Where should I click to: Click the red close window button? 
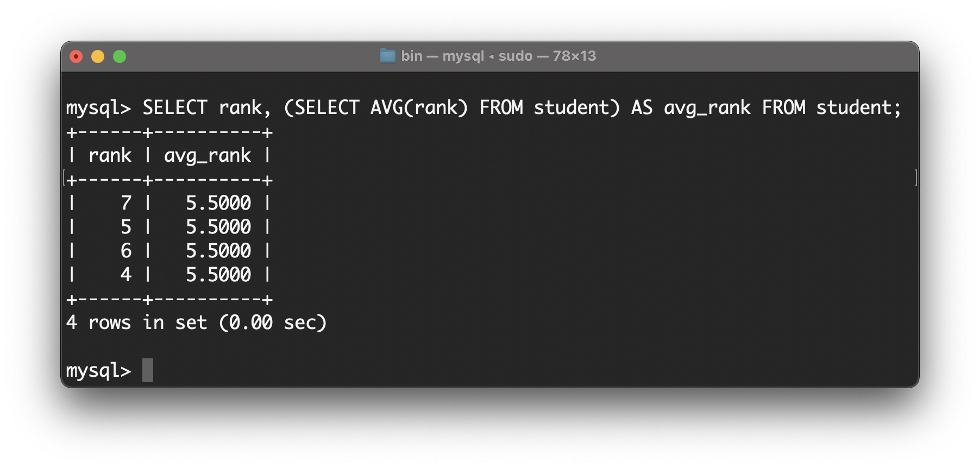point(76,56)
